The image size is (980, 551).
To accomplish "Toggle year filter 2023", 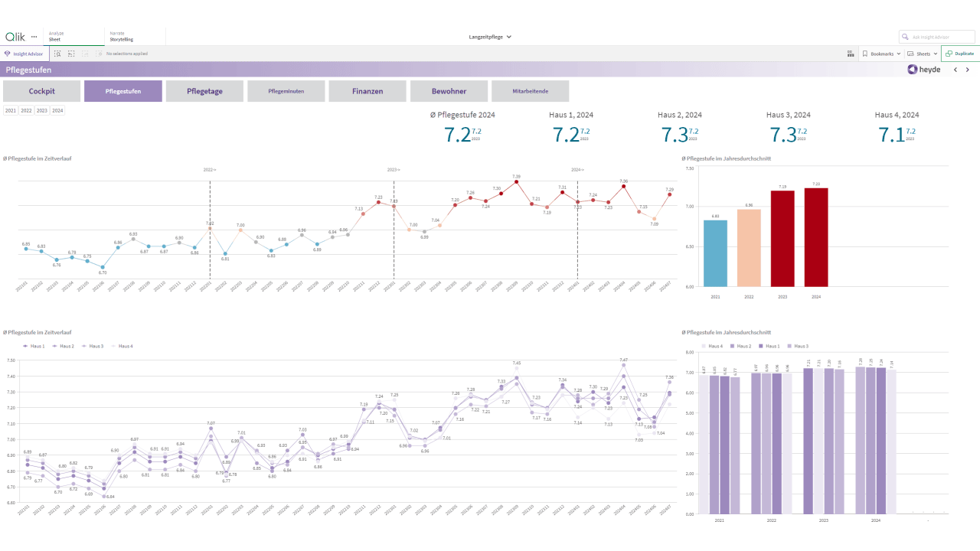I will point(42,110).
